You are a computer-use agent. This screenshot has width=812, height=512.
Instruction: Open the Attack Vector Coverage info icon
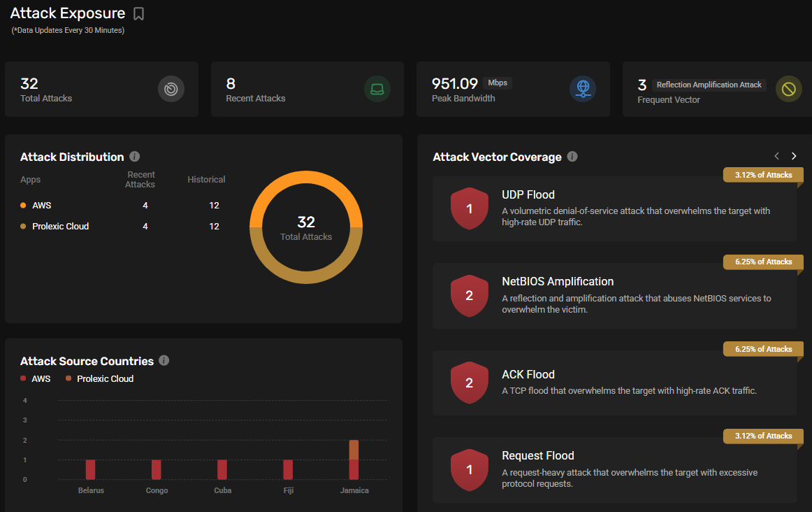click(x=572, y=157)
